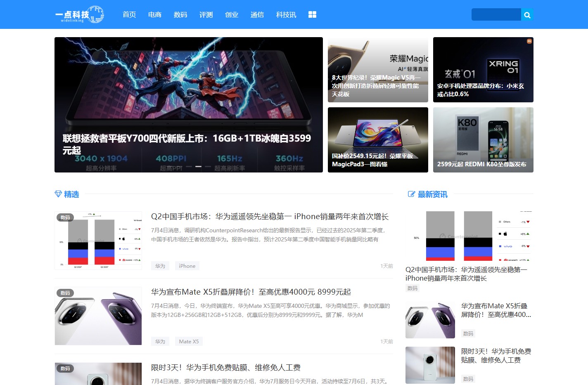This screenshot has width=588, height=385.
Task: Click the chart thumbnail of Q2中国手机市场 article
Action: [x=98, y=241]
